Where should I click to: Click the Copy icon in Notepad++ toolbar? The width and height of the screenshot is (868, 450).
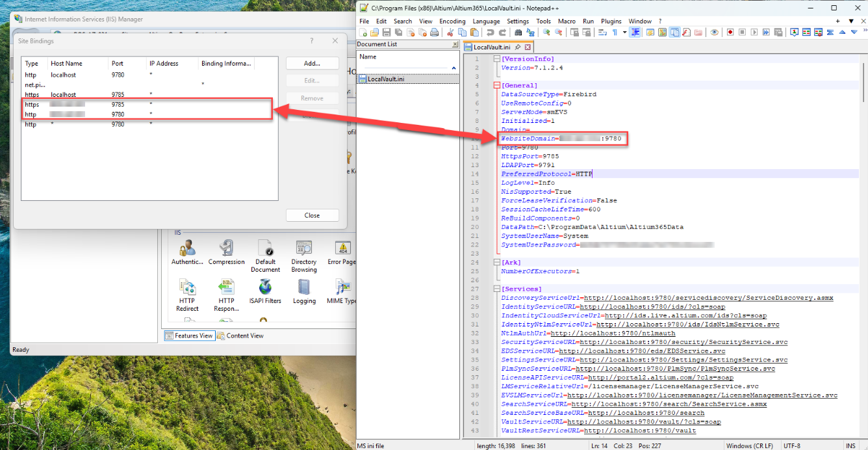pyautogui.click(x=462, y=32)
